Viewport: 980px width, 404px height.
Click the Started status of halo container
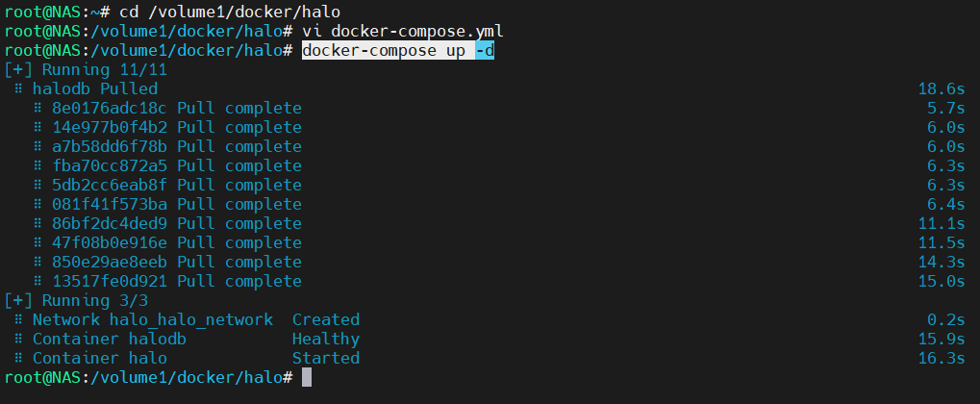(x=325, y=358)
